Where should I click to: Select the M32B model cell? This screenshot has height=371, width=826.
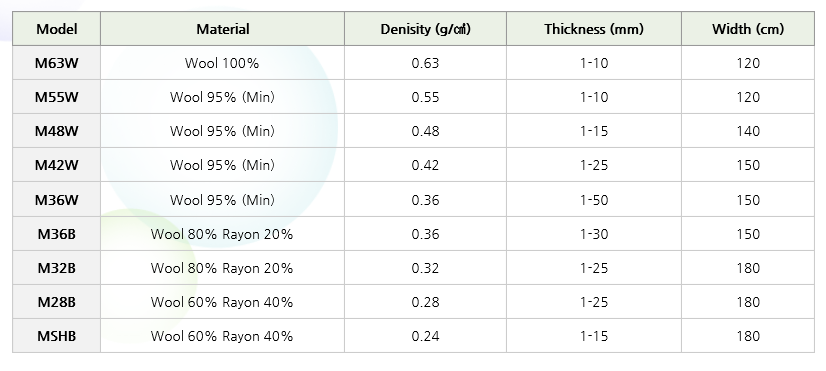(56, 268)
